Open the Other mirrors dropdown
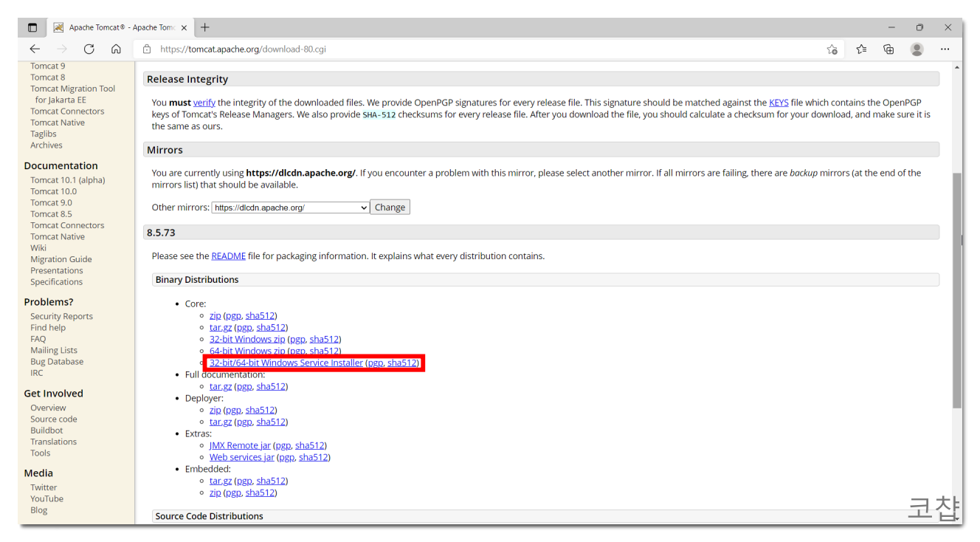This screenshot has height=542, width=980. pos(290,207)
